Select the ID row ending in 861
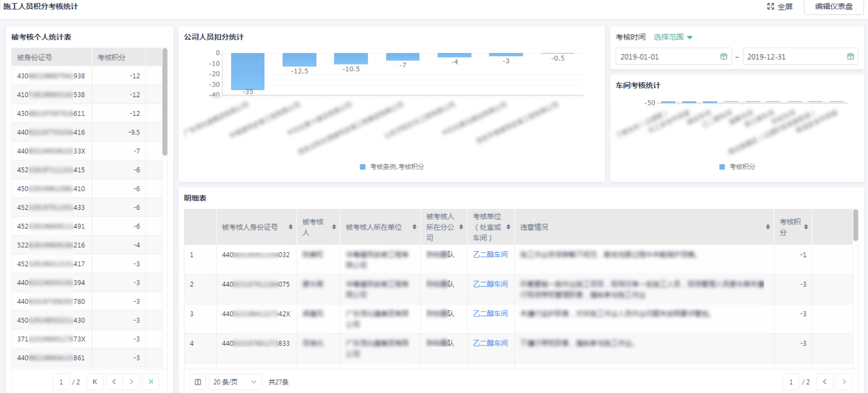 point(86,358)
